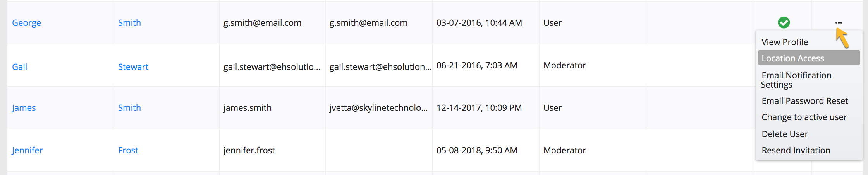Open Email Notification Settings
Image resolution: width=868 pixels, height=175 pixels.
[x=796, y=80]
